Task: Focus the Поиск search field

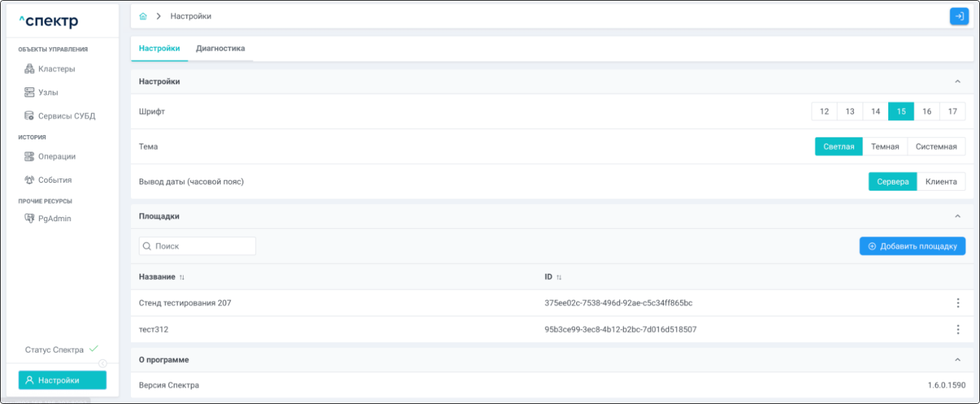Action: 197,246
